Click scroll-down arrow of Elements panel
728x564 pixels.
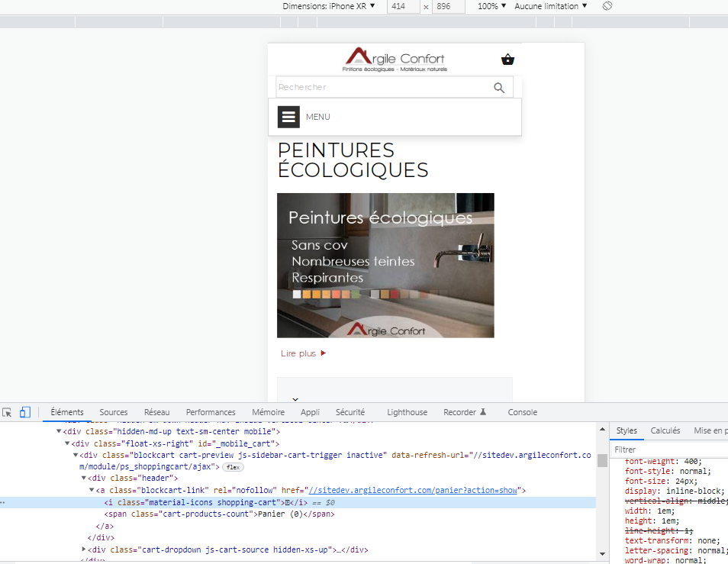[x=602, y=554]
